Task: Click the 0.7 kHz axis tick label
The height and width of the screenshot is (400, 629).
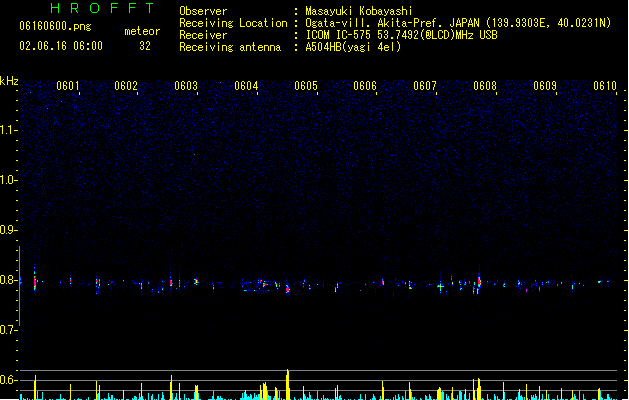Action: (8, 330)
